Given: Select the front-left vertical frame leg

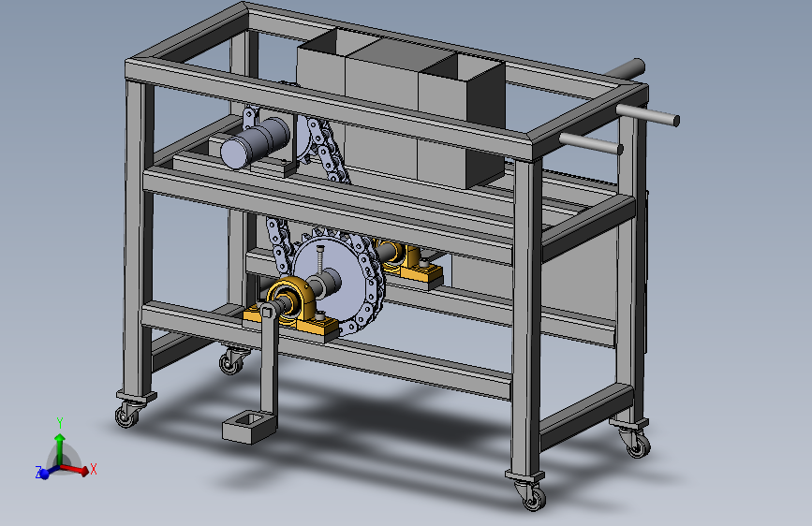Looking at the screenshot, I should pyautogui.click(x=139, y=238).
